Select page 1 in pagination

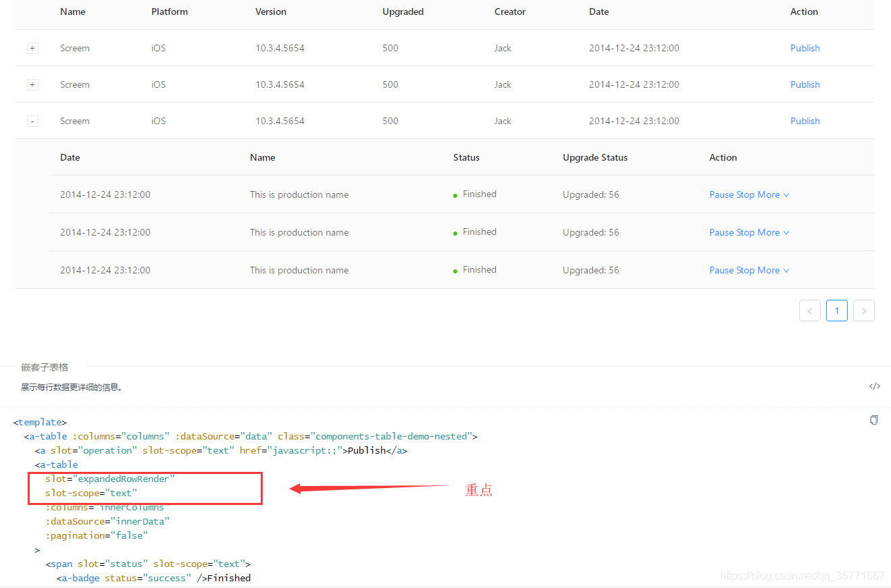pyautogui.click(x=837, y=311)
